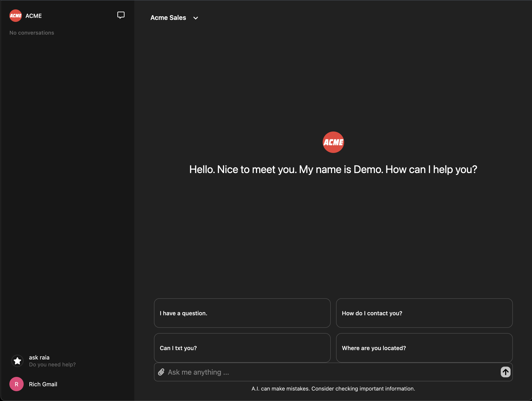532x401 pixels.
Task: Click the new conversation chat icon
Action: point(121,15)
